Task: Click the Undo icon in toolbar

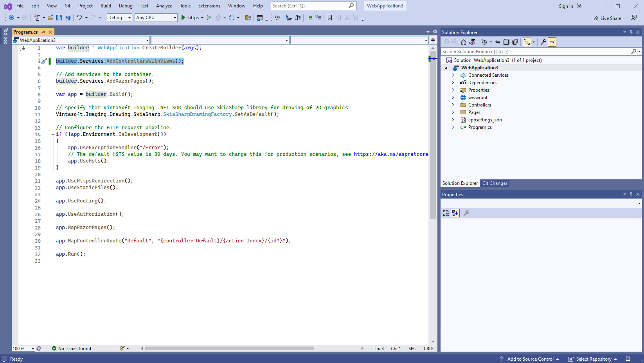Action: pos(79,18)
